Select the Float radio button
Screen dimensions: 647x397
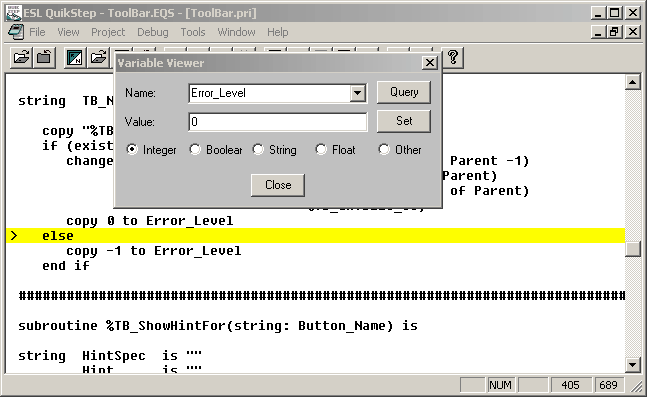point(321,149)
